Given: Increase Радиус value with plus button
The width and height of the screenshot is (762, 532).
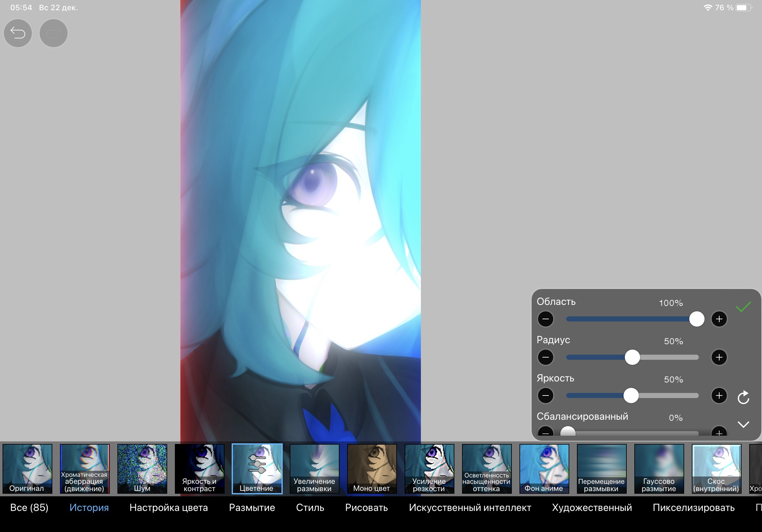Looking at the screenshot, I should coord(719,357).
